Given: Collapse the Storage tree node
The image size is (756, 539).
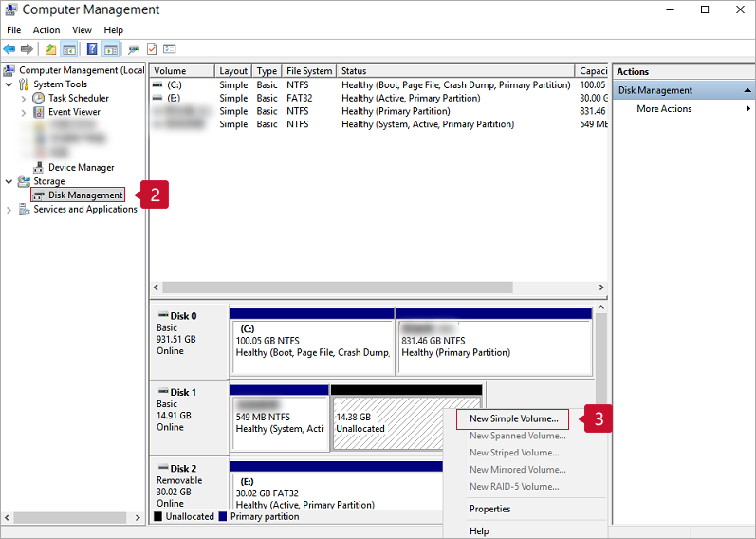Looking at the screenshot, I should 9,181.
